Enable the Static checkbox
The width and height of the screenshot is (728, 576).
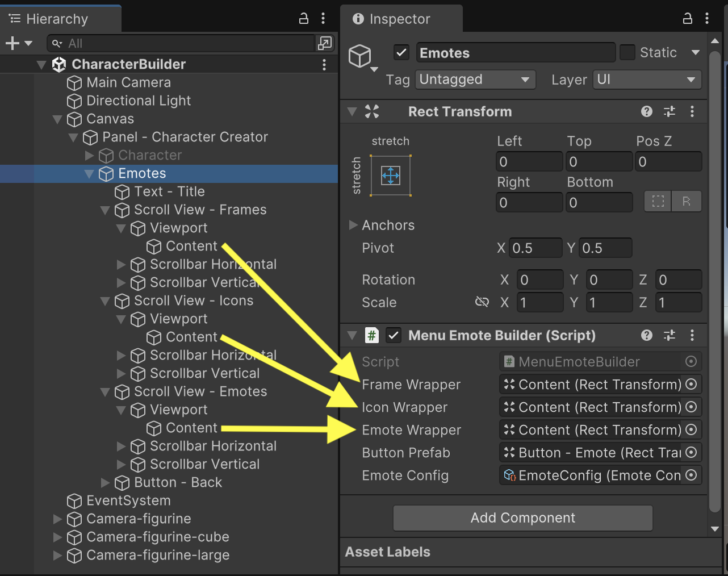pos(627,53)
